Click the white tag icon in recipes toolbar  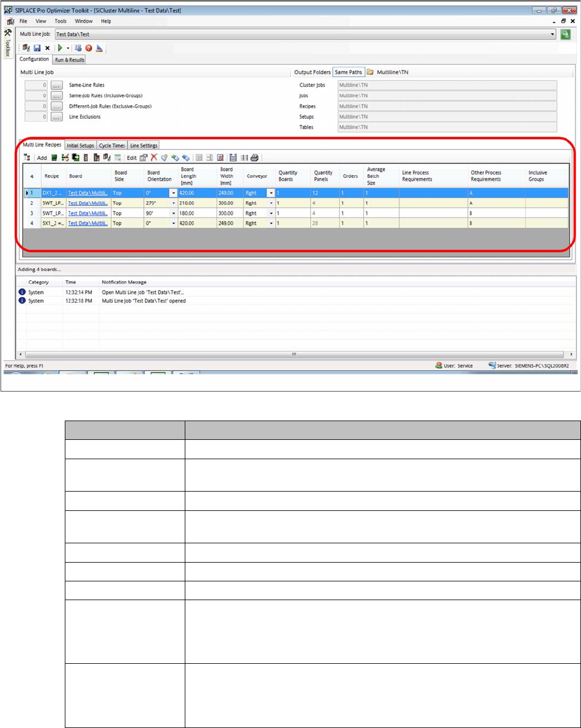164,157
